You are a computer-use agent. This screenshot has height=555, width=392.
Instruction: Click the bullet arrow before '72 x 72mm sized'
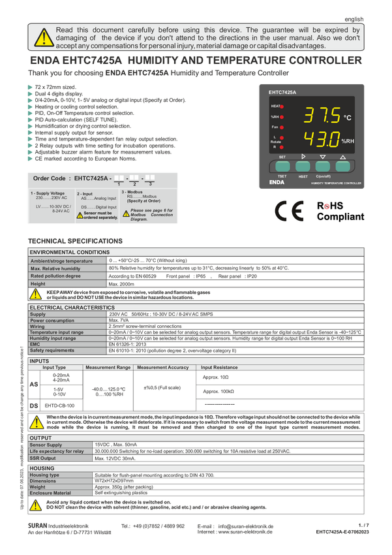(30, 87)
